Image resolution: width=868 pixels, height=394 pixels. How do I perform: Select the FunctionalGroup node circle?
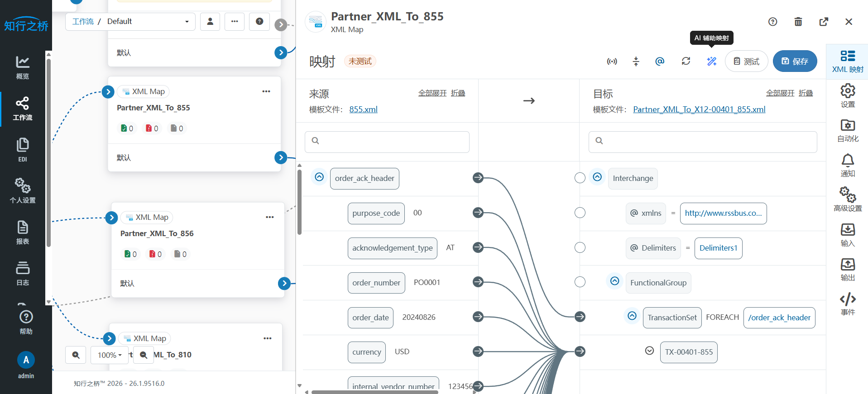coord(580,282)
